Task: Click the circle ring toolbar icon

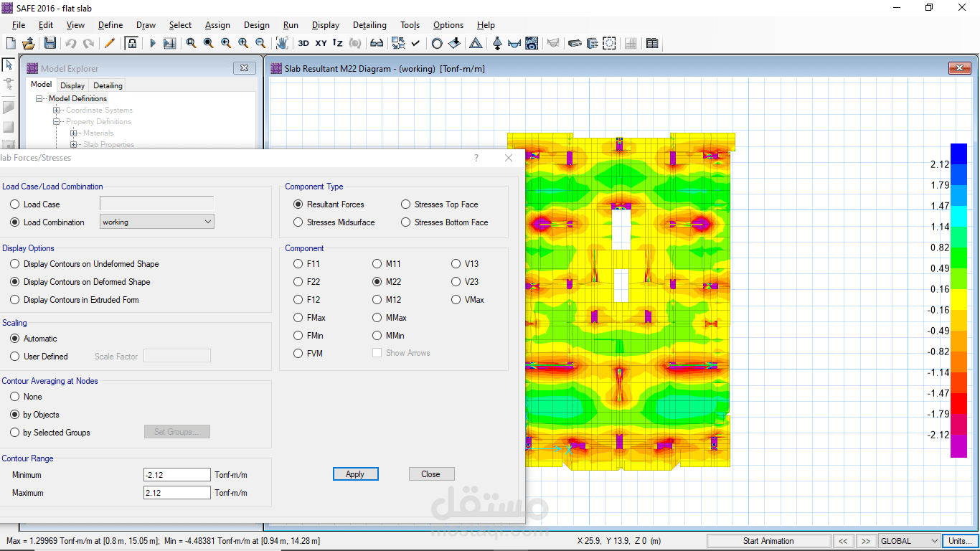Action: (437, 43)
